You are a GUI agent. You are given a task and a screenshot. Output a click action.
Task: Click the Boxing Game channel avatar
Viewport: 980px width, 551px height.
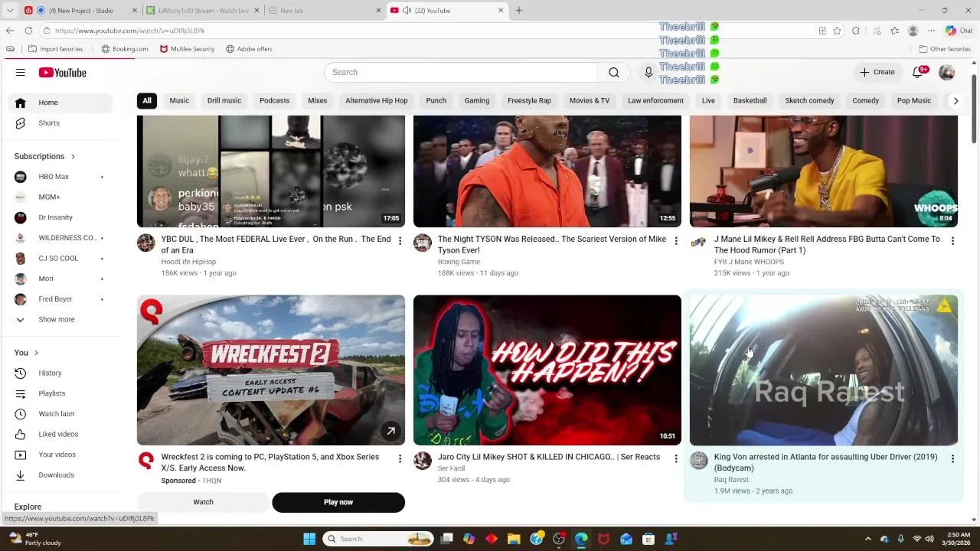coord(423,243)
